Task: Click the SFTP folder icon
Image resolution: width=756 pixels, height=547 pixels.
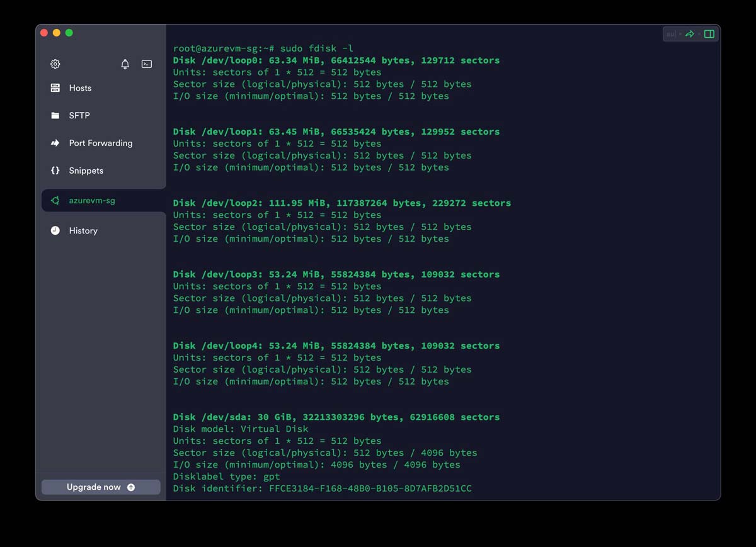Action: (x=55, y=116)
